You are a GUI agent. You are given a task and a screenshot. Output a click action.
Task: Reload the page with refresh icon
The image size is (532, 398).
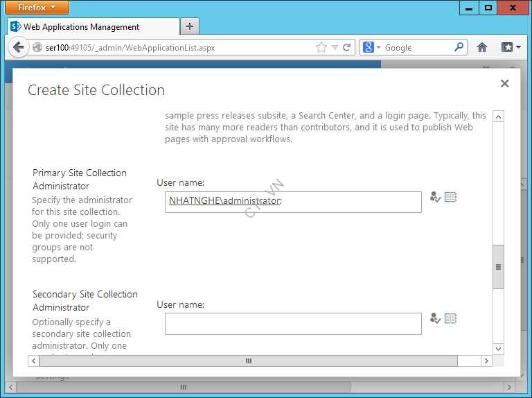pyautogui.click(x=347, y=48)
